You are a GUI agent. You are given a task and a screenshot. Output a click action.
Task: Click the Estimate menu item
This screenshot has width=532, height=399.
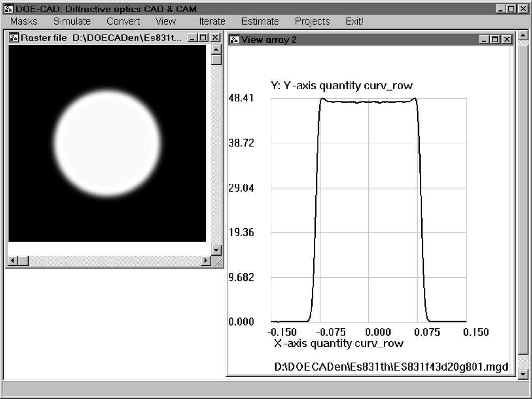coord(260,21)
